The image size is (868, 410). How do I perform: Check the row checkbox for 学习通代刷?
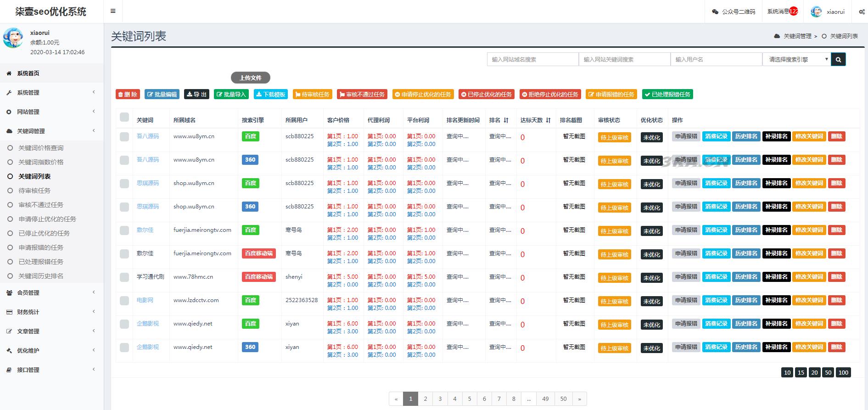coord(124,277)
